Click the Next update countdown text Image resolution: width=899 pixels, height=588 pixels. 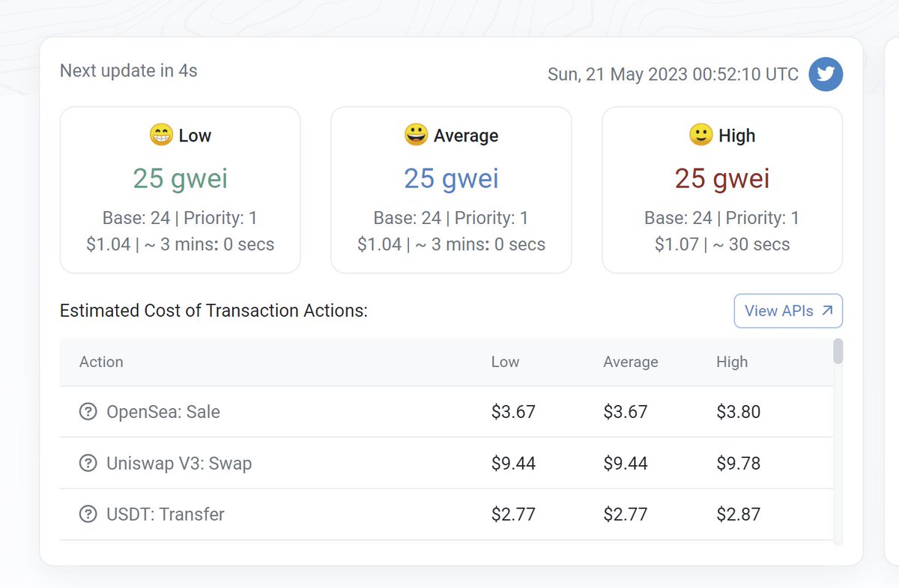click(128, 70)
